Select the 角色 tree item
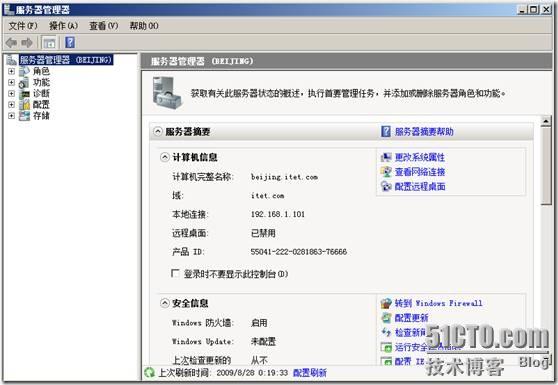The image size is (558, 385). point(41,71)
